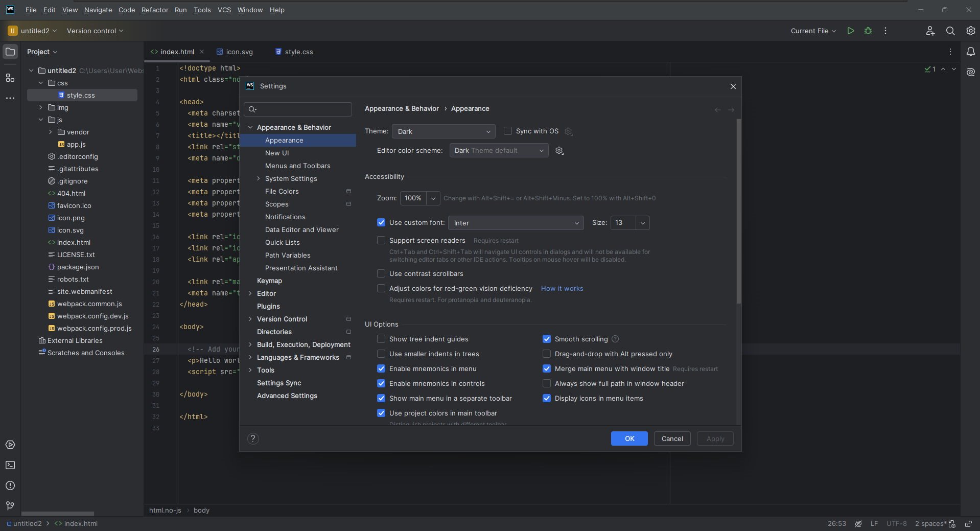Open the custom font Inter dropdown
This screenshot has width=980, height=531.
point(516,223)
